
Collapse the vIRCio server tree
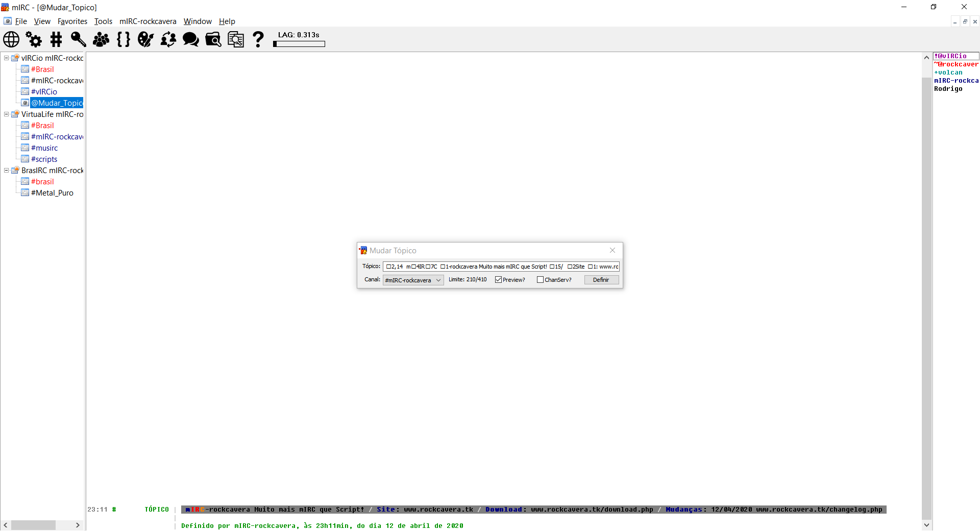[x=6, y=58]
